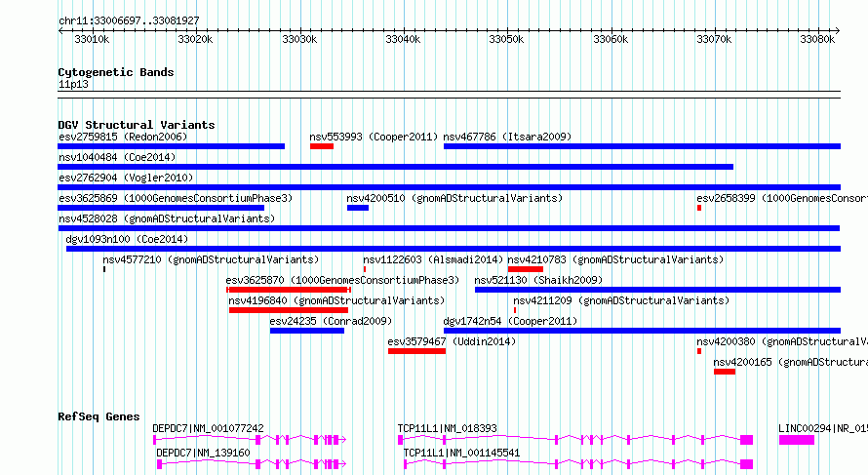Click the 33040k ruler tick label
This screenshot has height=475, width=868.
(x=403, y=39)
